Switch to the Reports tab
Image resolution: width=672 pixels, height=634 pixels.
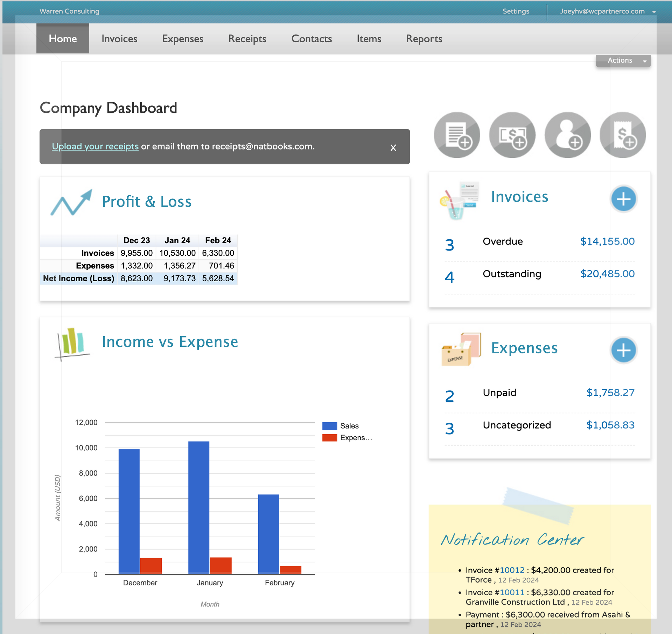click(x=424, y=39)
